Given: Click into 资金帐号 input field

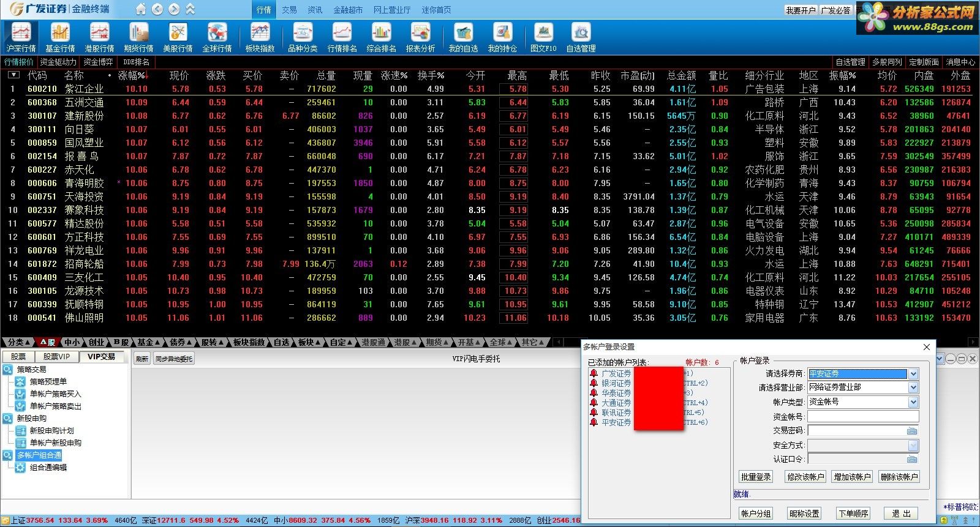Looking at the screenshot, I should (x=863, y=416).
